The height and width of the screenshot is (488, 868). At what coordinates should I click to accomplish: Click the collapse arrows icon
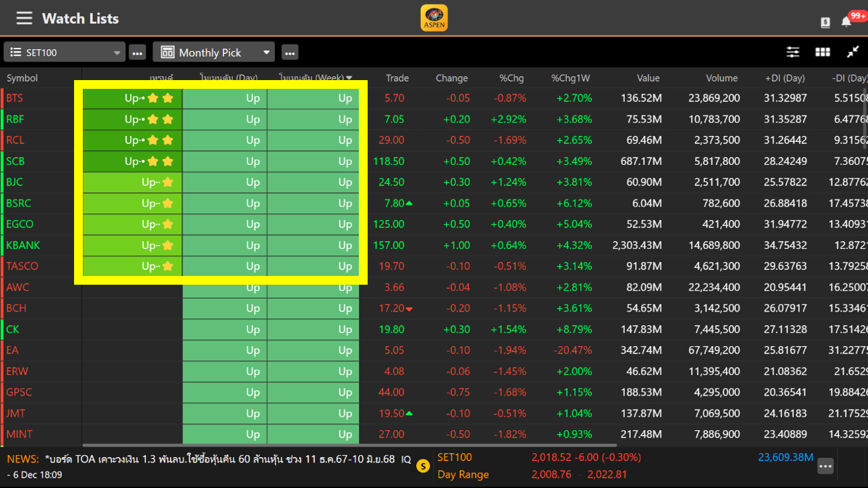pyautogui.click(x=853, y=52)
